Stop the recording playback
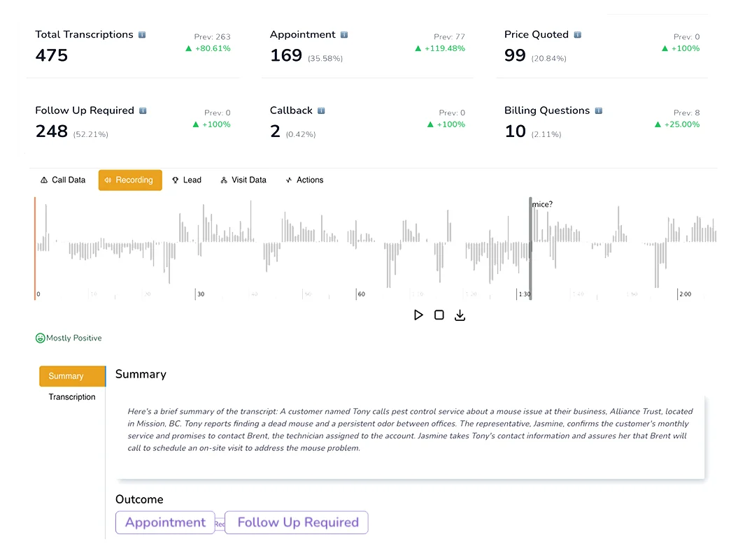745x560 pixels. click(439, 315)
